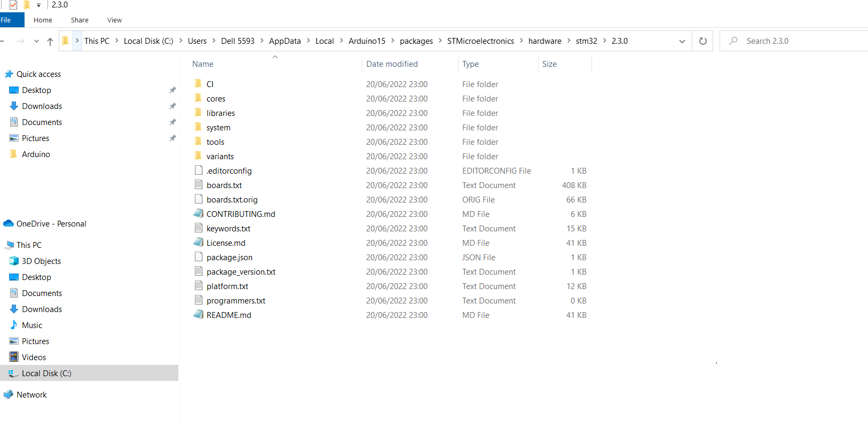This screenshot has width=868, height=428.
Task: Click Local Disk (C:) in the address path
Action: 148,41
